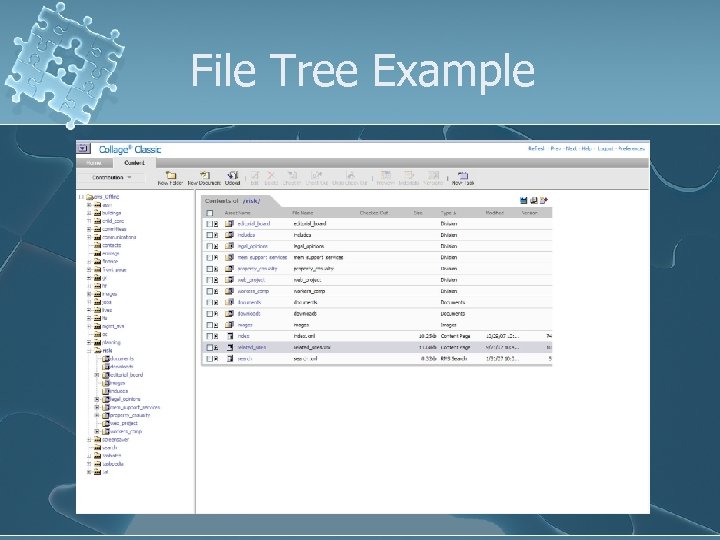Click the web_project folder icon in the table

click(230, 280)
